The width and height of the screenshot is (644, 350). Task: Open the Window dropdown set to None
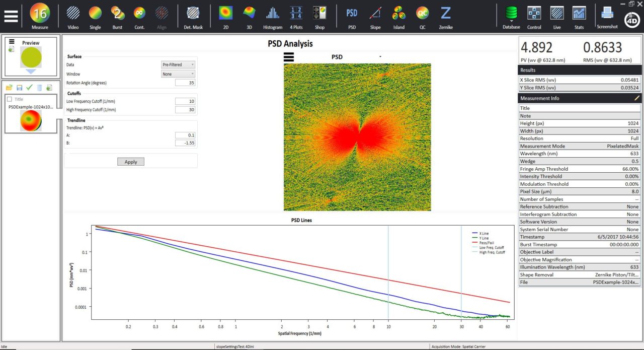pyautogui.click(x=178, y=74)
